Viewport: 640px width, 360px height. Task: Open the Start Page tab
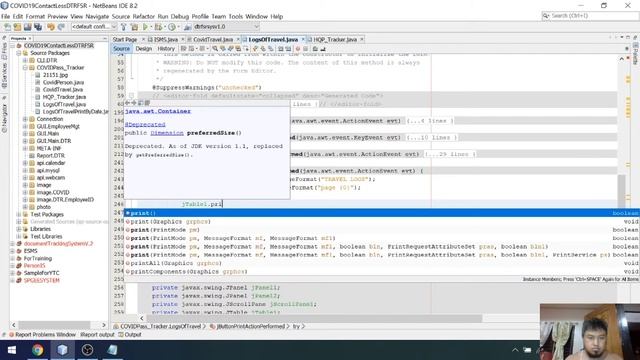click(125, 40)
